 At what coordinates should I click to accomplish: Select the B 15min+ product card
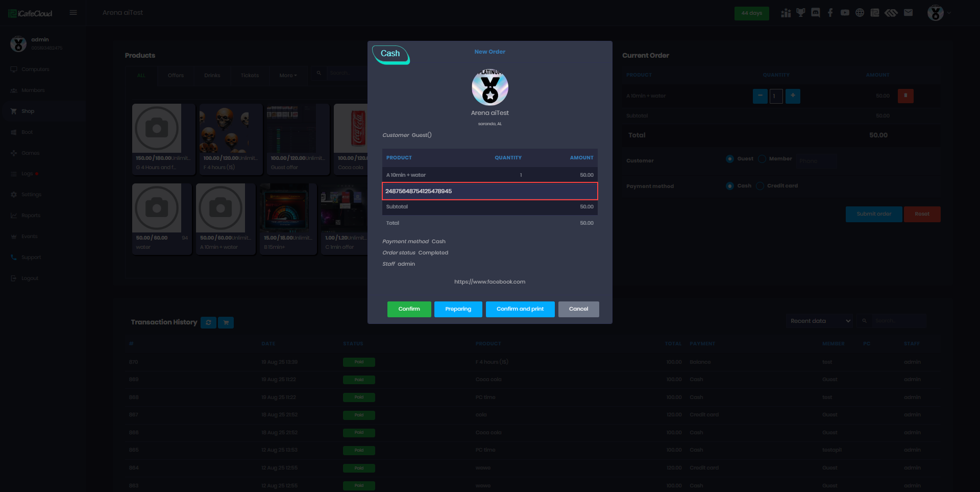[x=288, y=219]
